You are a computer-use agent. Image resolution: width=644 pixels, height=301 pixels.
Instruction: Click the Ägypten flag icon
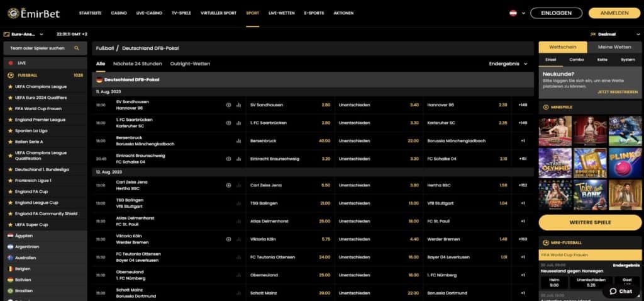tap(11, 236)
